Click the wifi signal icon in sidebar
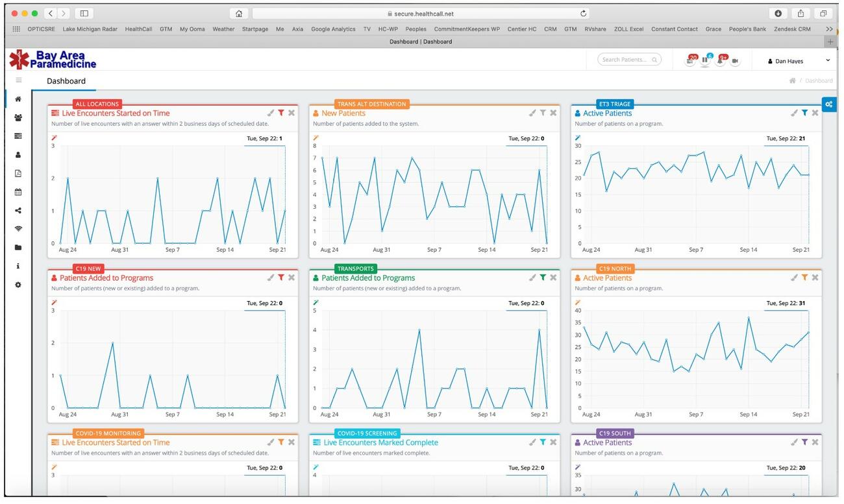844x504 pixels. pos(18,229)
